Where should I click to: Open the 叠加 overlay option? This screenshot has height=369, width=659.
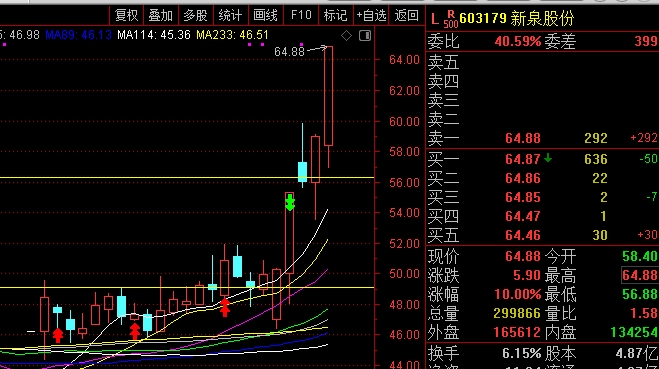click(x=161, y=16)
